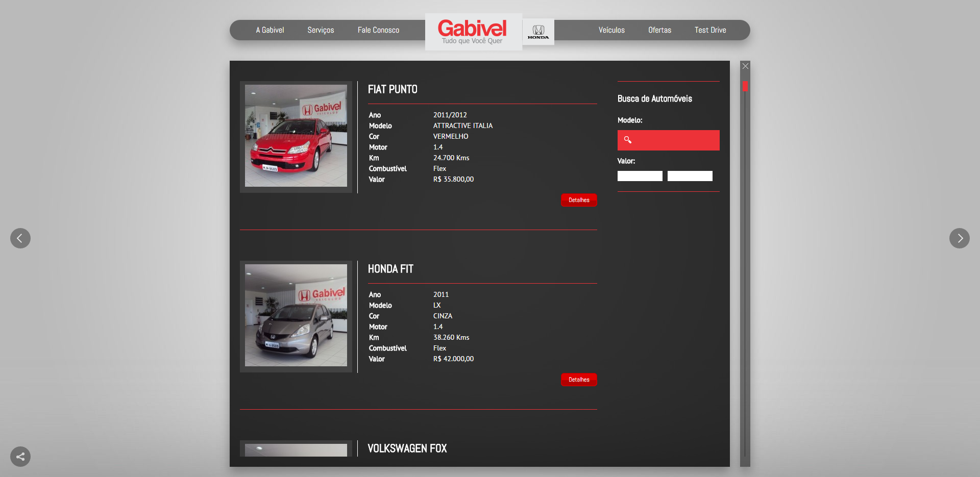Click the CINZA color value

[x=443, y=316]
